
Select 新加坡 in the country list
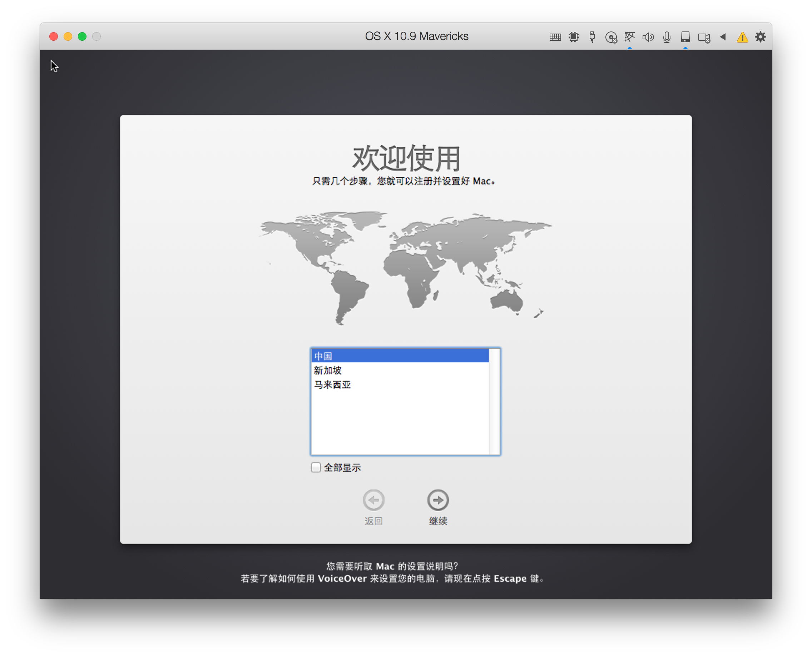[x=399, y=370]
